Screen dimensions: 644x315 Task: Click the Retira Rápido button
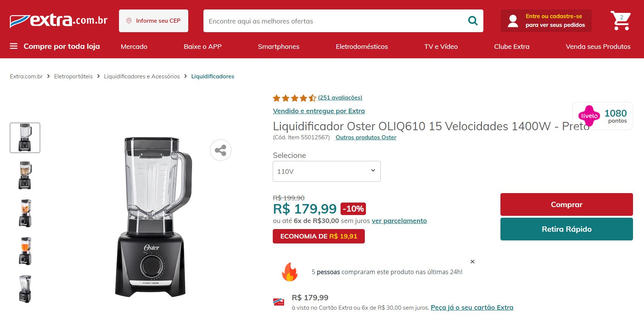[566, 229]
